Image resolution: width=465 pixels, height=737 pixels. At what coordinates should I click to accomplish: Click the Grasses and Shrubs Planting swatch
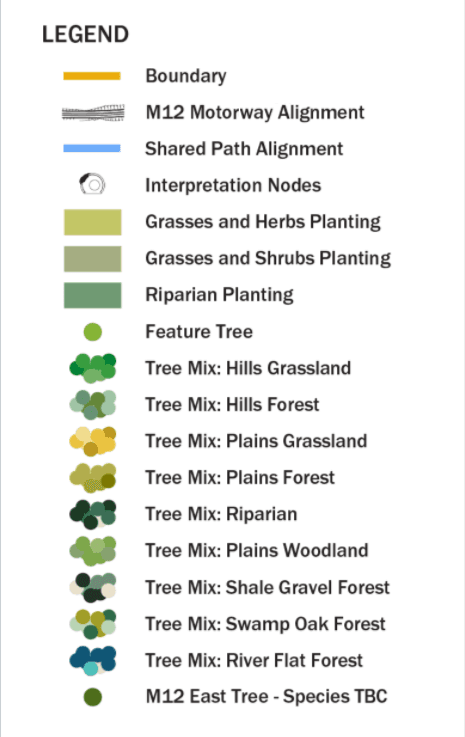pos(93,259)
